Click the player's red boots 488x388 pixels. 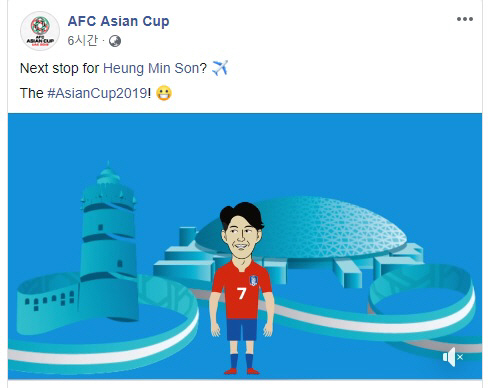[242, 371]
